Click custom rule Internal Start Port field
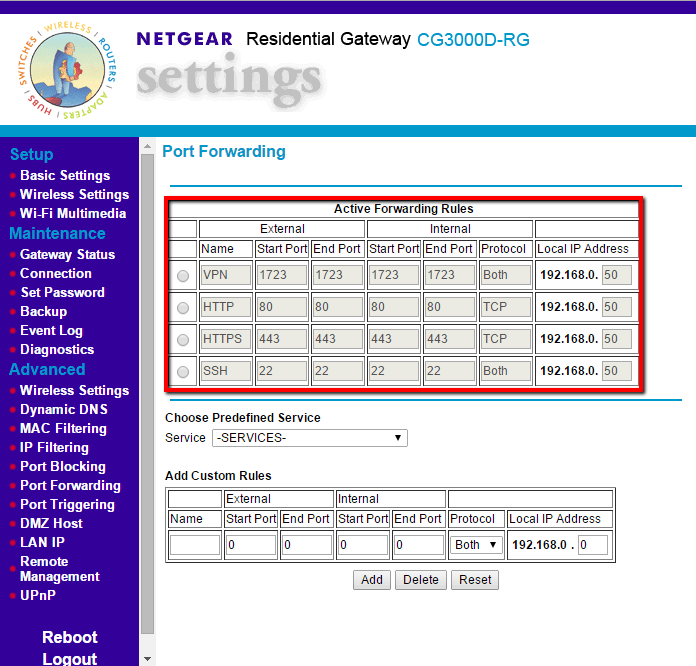This screenshot has height=666, width=696. tap(363, 545)
